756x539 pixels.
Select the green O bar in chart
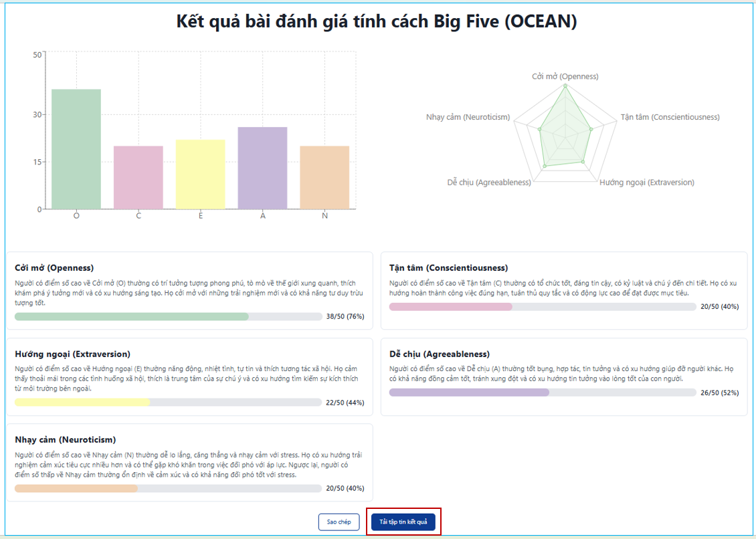click(x=76, y=149)
